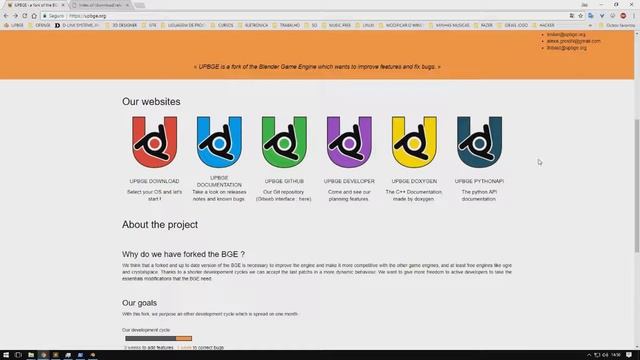Go back with the browser back arrow
The height and width of the screenshot is (360, 640).
6,16
